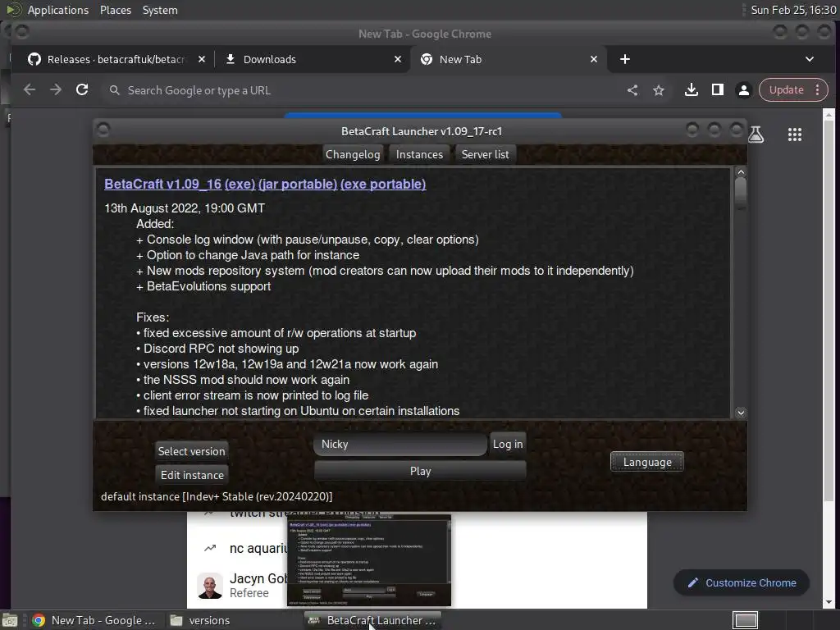Switch to the Instances tab

tap(419, 154)
